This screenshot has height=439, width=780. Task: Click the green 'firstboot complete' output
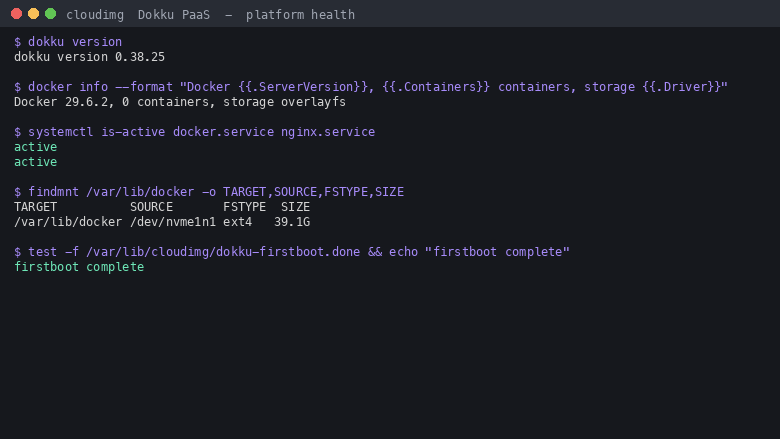point(79,267)
